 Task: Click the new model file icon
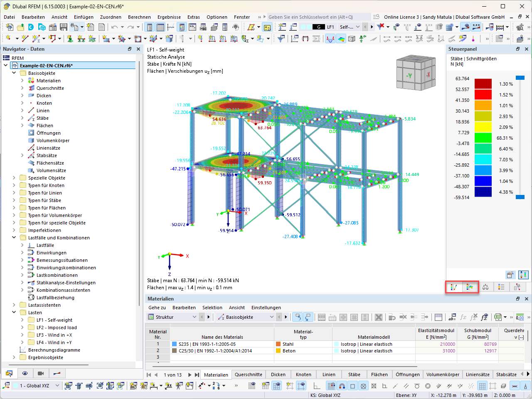coord(9,27)
